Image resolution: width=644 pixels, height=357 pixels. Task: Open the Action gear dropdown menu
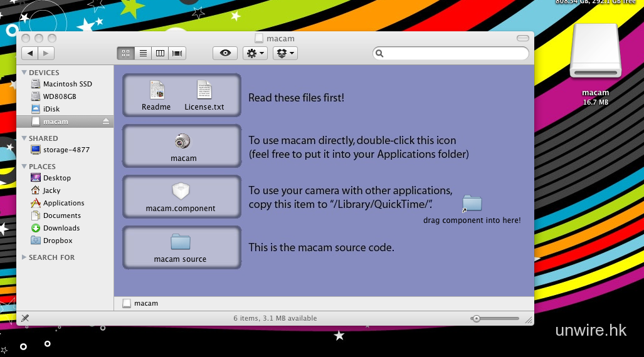pyautogui.click(x=255, y=53)
